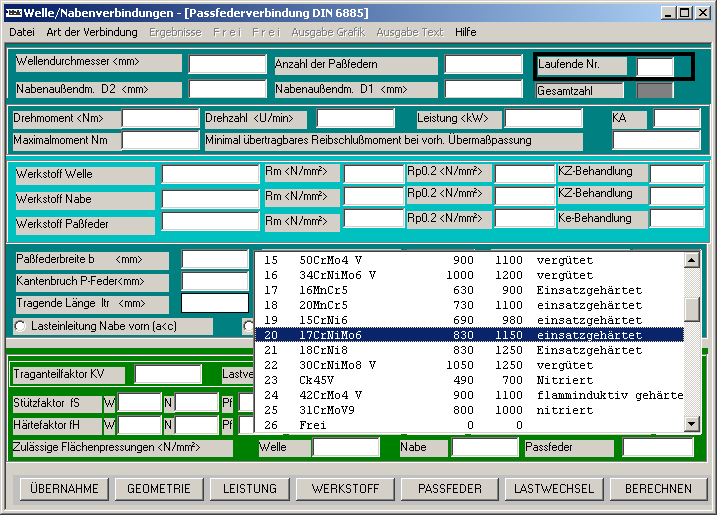This screenshot has height=515, width=717.
Task: Click the Wellendurchmesser input field
Action: pyautogui.click(x=226, y=65)
